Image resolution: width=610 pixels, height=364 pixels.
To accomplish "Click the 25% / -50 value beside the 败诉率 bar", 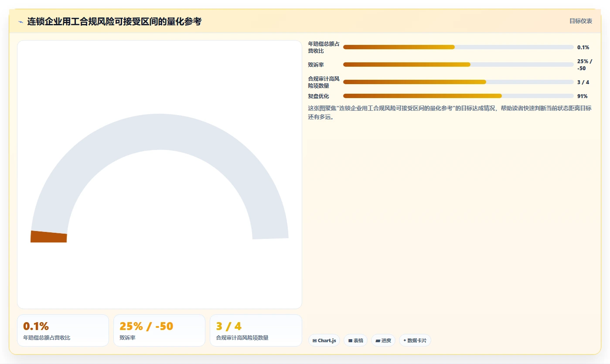I will pyautogui.click(x=585, y=65).
